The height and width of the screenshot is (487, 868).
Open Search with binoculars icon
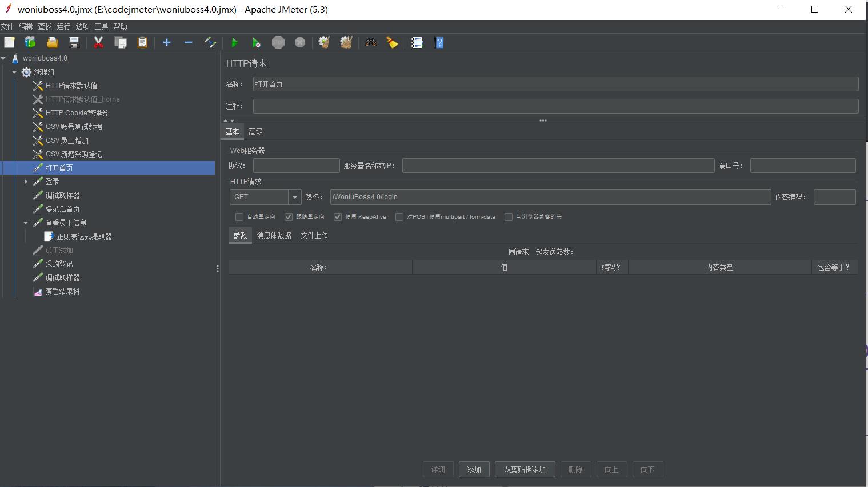(371, 42)
